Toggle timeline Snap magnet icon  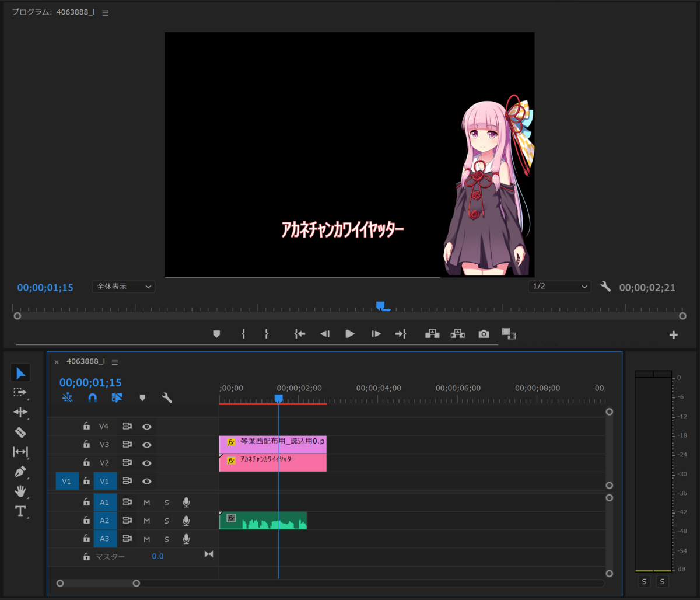click(92, 398)
